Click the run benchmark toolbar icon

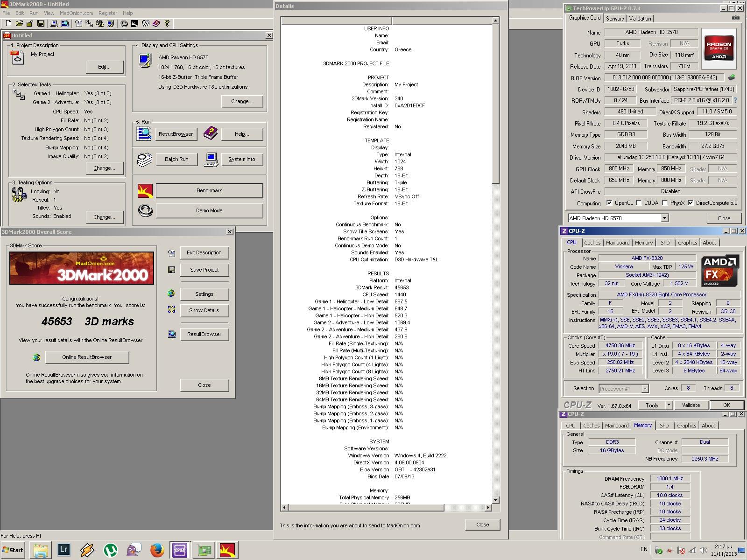(x=135, y=23)
